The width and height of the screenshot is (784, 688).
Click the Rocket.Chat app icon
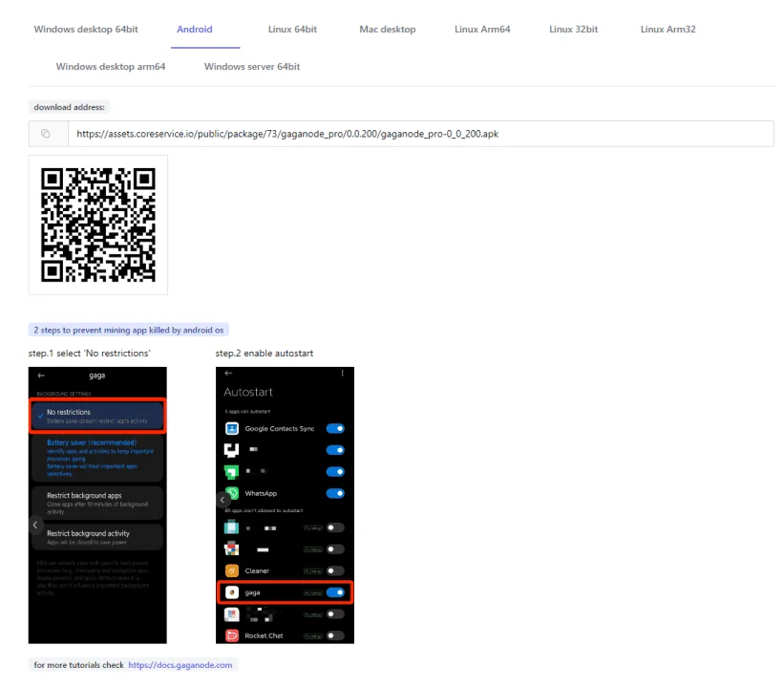pos(231,635)
